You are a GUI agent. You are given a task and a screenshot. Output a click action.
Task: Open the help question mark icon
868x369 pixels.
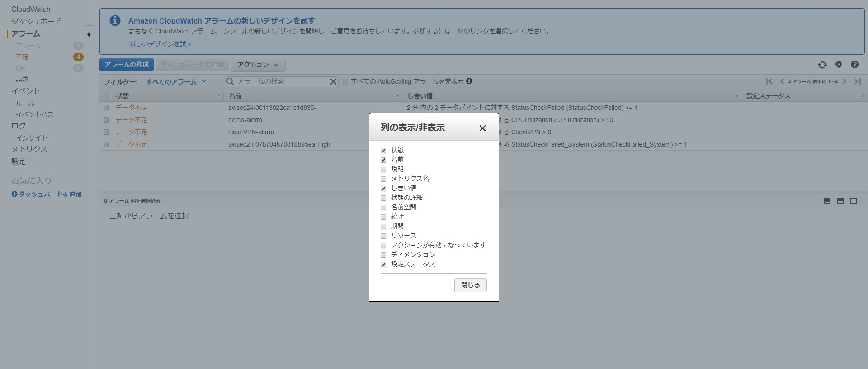(854, 65)
